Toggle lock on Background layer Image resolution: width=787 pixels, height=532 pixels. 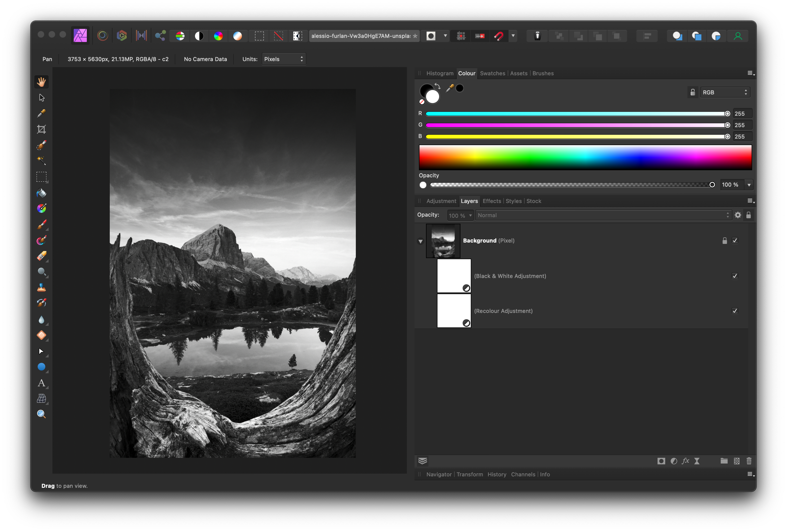click(724, 241)
